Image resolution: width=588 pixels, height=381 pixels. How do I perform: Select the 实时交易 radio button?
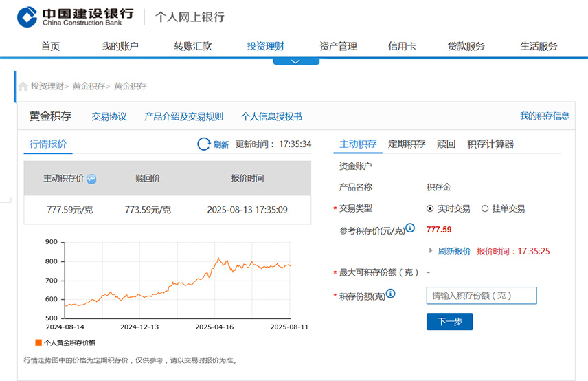coord(430,208)
